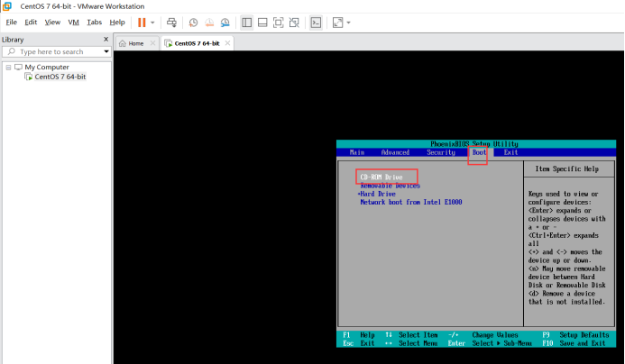Screen dimensions: 625x364
Task: Click the orange Pause VM button
Action: [x=142, y=22]
